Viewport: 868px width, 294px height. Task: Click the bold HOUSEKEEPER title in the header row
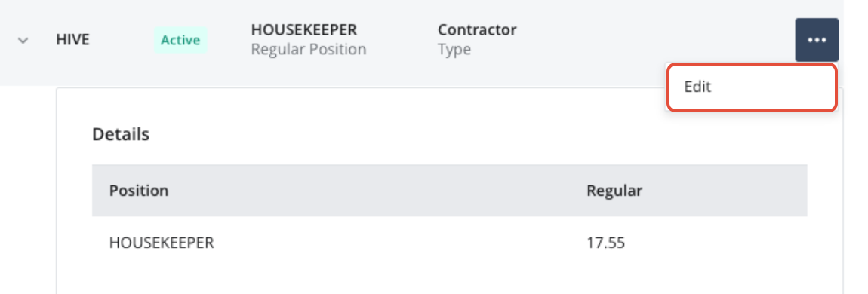coord(304,29)
